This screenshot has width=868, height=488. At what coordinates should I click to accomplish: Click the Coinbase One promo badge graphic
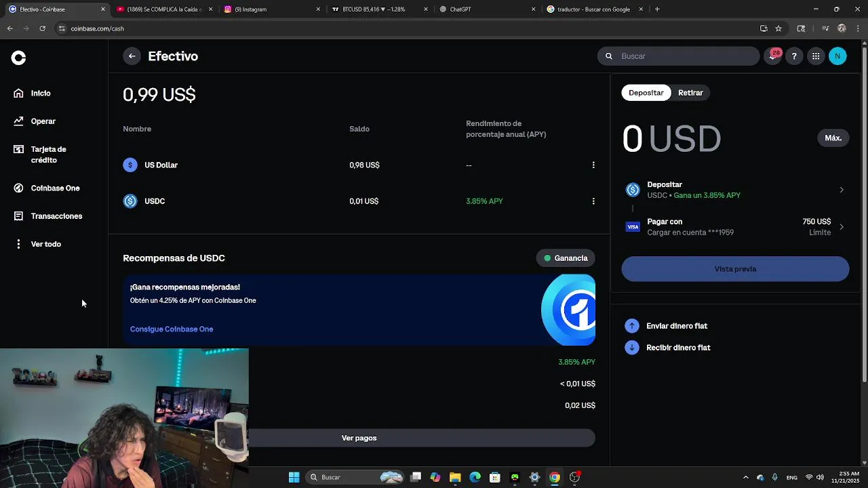(x=568, y=310)
